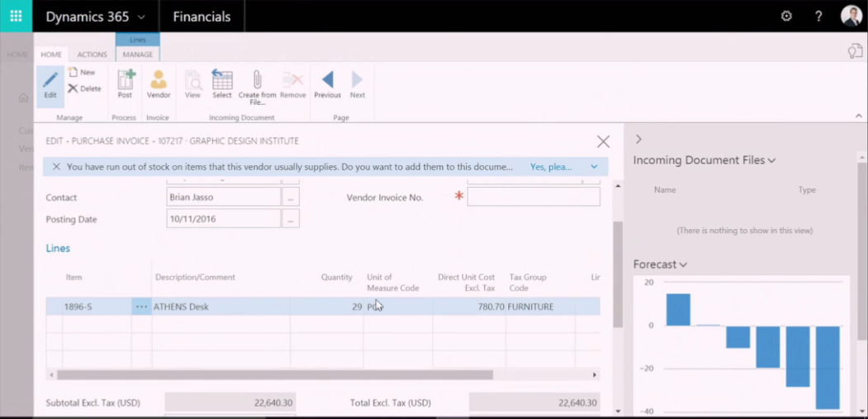Open the Posting Date picker button

pyautogui.click(x=291, y=219)
